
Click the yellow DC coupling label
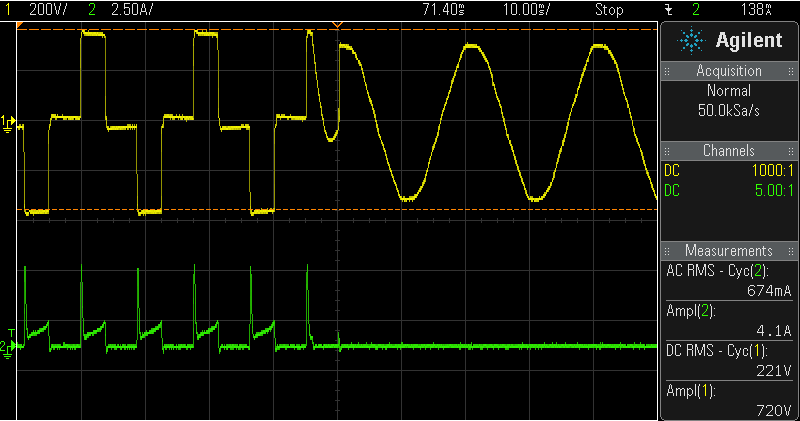coord(672,170)
